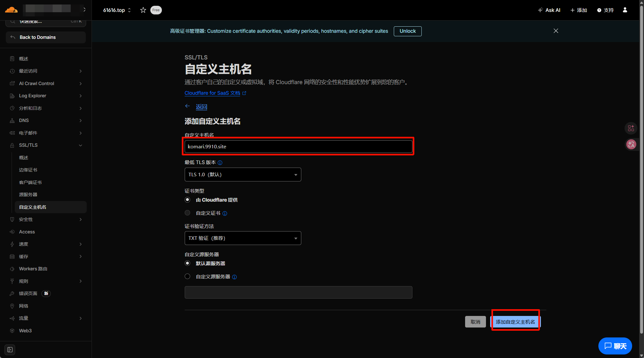Dismiss the advanced certificate manager banner
Viewport: 644px width, 358px height.
coord(556,31)
